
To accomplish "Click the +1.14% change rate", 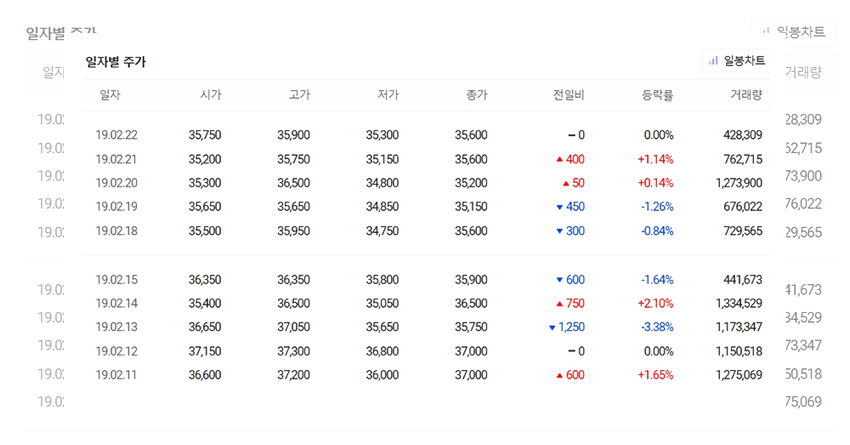I will pos(655,159).
